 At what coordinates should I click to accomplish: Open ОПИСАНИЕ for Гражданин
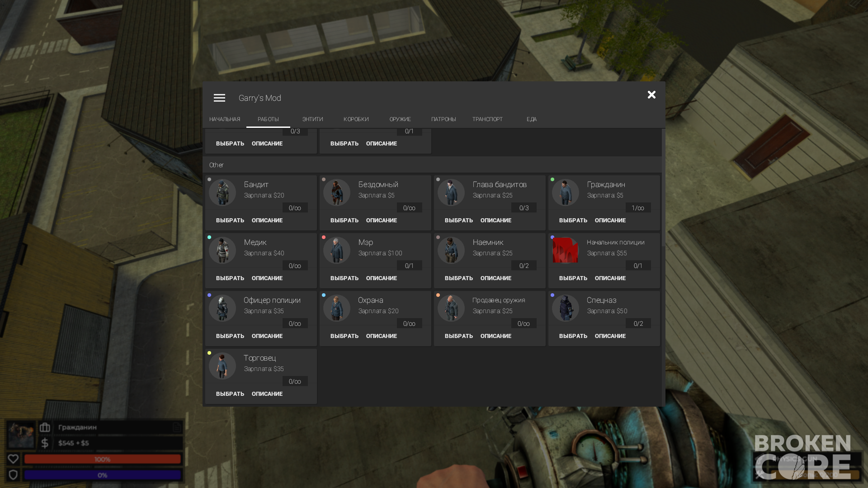tap(610, 221)
